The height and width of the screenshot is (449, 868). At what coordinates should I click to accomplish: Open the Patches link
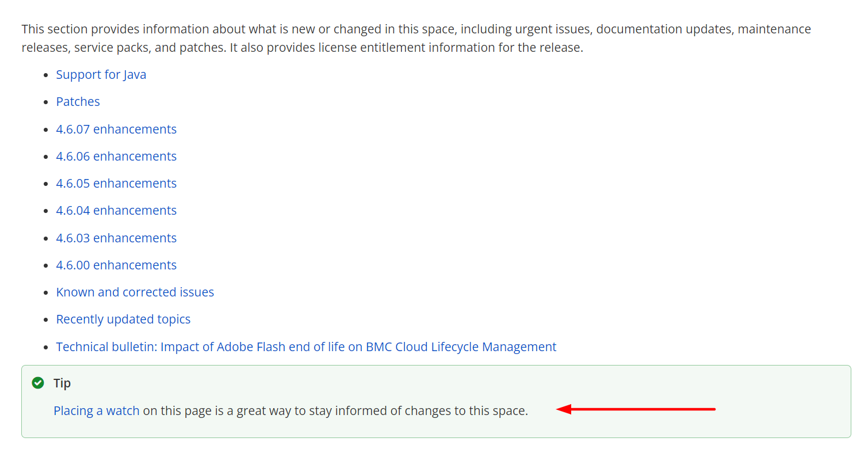(x=78, y=102)
